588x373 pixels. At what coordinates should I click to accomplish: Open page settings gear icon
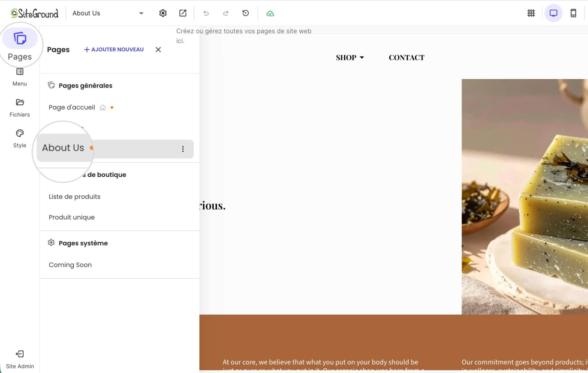163,13
